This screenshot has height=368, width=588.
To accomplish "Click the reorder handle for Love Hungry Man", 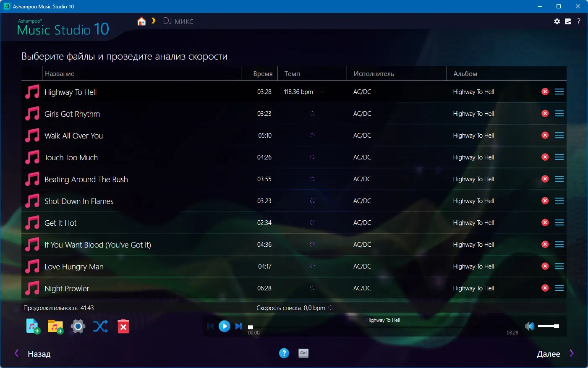I will tap(559, 266).
